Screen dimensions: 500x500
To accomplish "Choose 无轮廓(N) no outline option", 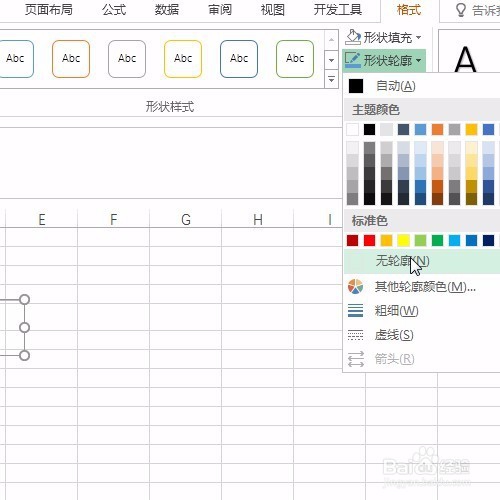I will 422,261.
